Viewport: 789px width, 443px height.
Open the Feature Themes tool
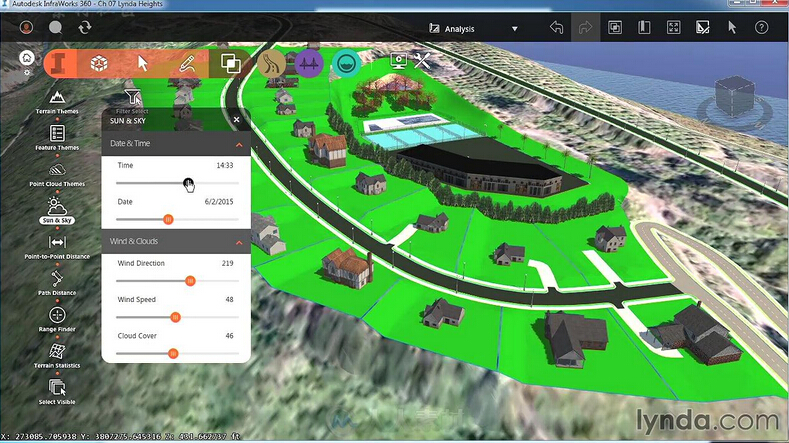coord(57,134)
